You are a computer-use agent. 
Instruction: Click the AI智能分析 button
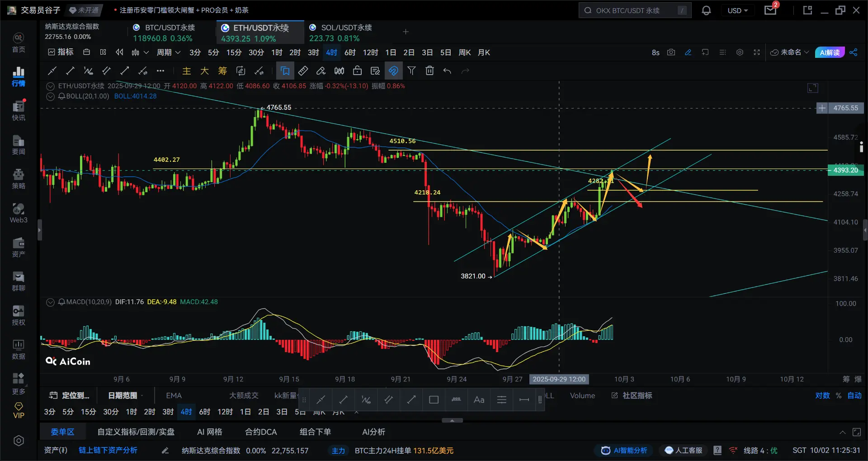625,450
